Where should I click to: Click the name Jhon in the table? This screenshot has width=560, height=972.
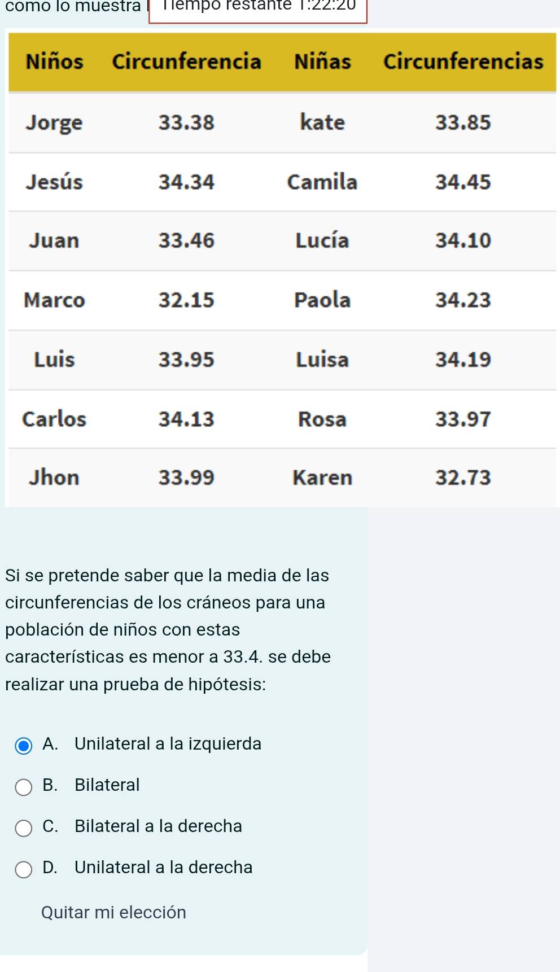pyautogui.click(x=54, y=478)
